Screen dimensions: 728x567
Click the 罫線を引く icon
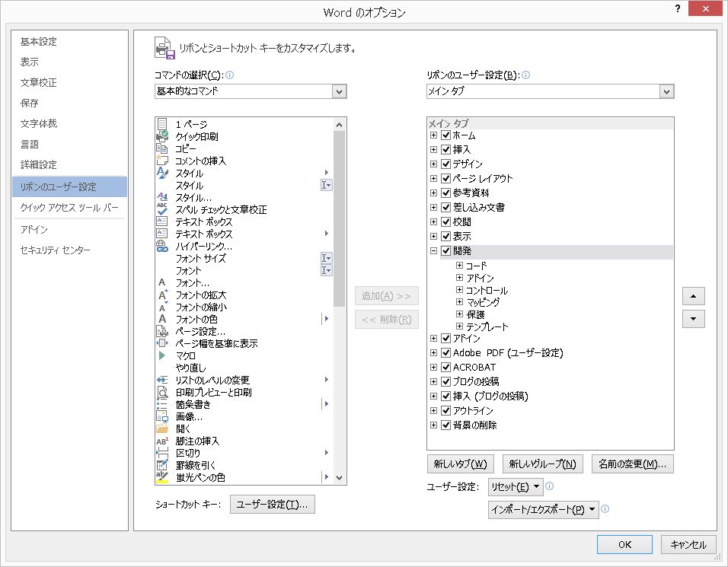pos(162,465)
